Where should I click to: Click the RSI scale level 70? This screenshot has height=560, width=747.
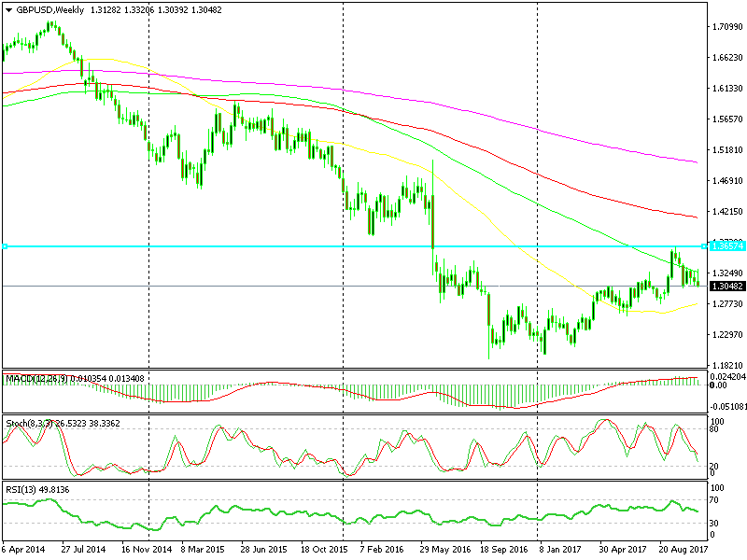click(714, 500)
